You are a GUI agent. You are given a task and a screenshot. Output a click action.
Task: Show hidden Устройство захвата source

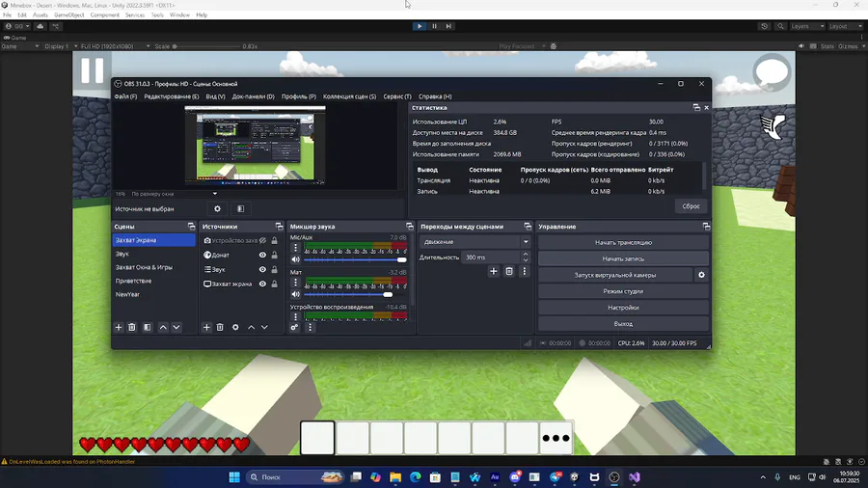click(x=262, y=241)
